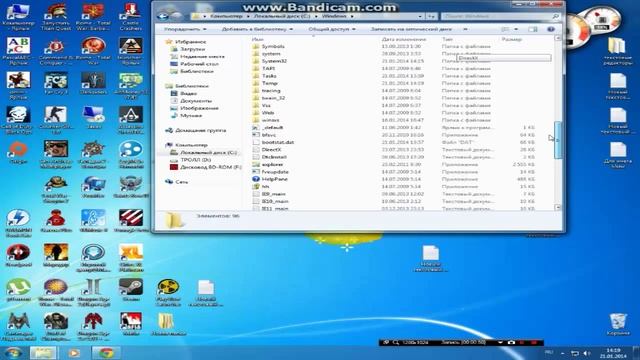Viewport: 640px width, 360px height.
Task: Select the fveupdate application file
Action: 275,172
